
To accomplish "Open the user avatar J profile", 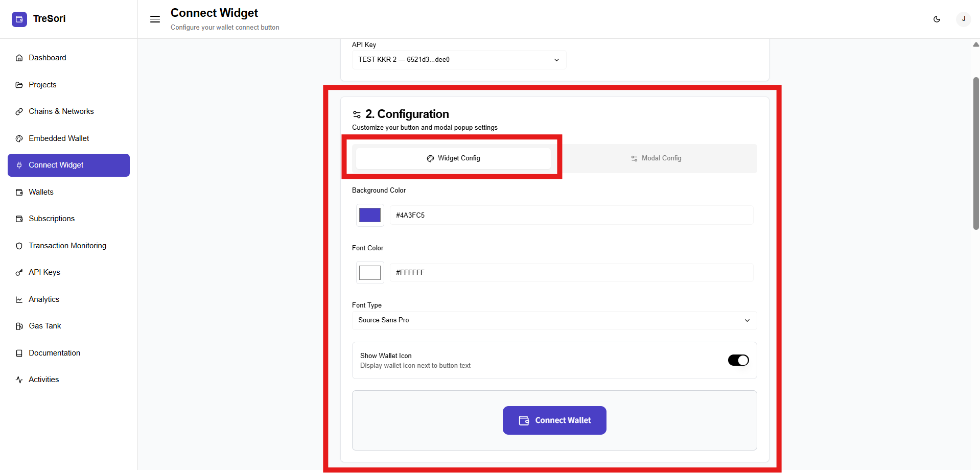I will (x=963, y=19).
